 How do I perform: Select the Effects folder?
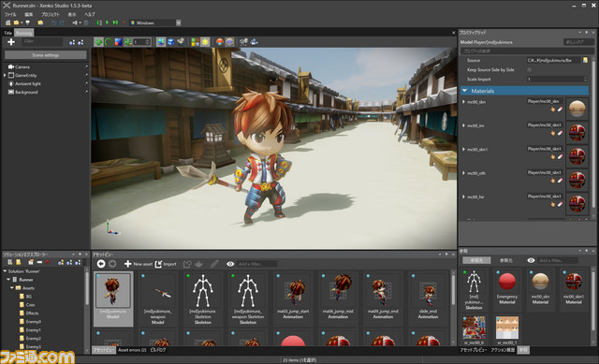[32, 313]
